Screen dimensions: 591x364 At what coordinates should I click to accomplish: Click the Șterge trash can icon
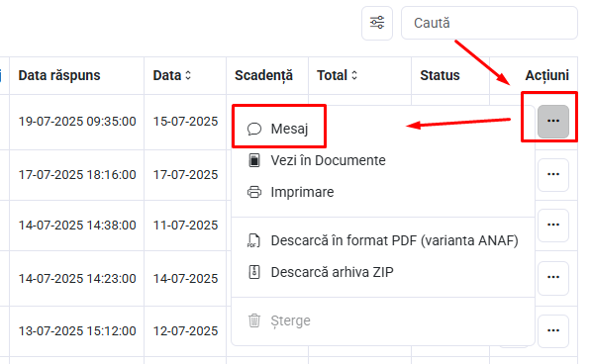click(254, 320)
